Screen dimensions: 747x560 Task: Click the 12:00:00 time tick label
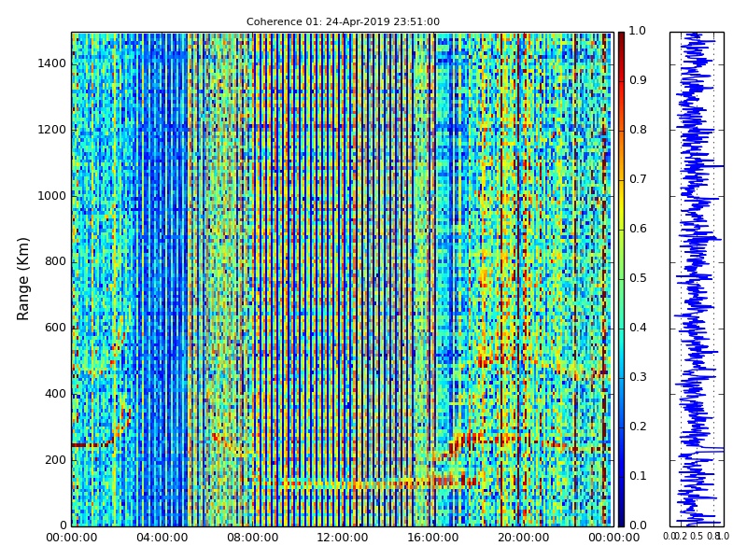click(343, 539)
